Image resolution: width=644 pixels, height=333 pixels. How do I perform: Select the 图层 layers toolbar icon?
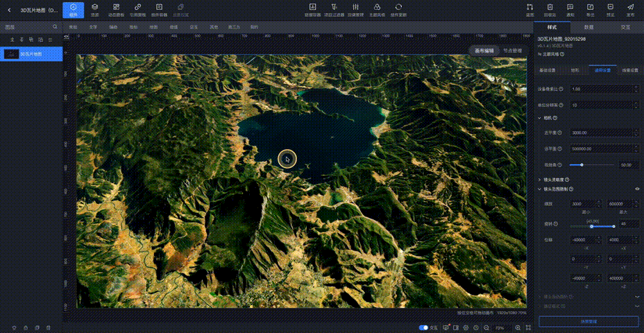[94, 8]
